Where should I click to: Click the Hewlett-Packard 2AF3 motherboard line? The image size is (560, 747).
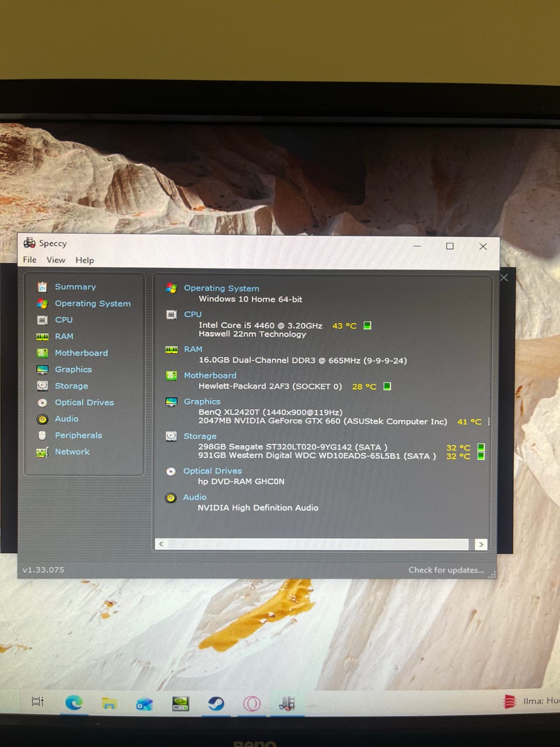(x=270, y=386)
